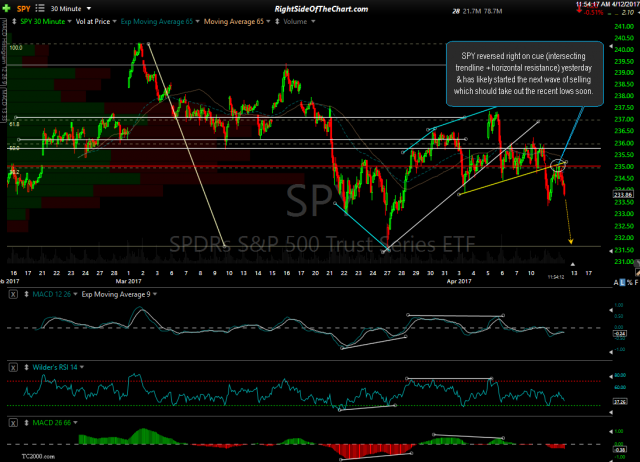This screenshot has width=640, height=462.
Task: Click the MACD 26 66 value label -0.38
Action: point(620,449)
